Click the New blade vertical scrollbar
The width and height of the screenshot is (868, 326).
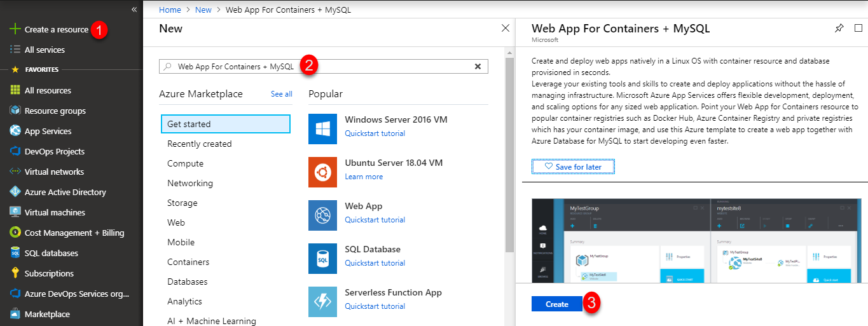coord(509,156)
